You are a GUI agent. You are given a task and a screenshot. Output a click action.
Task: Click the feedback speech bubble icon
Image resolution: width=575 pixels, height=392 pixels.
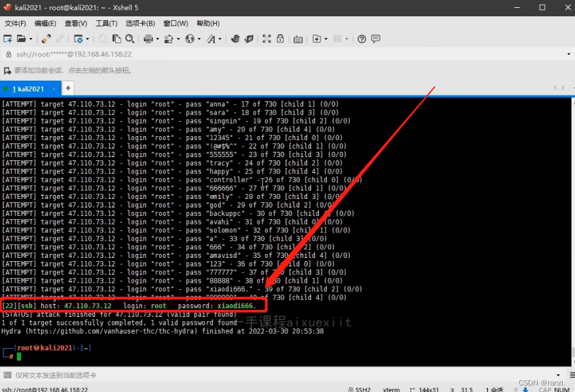(x=375, y=39)
